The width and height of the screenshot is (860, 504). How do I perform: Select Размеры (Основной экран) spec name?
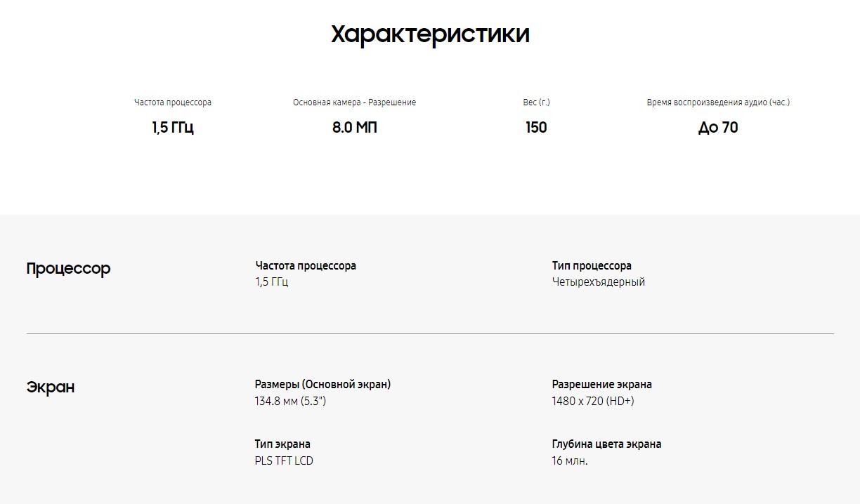tap(322, 385)
